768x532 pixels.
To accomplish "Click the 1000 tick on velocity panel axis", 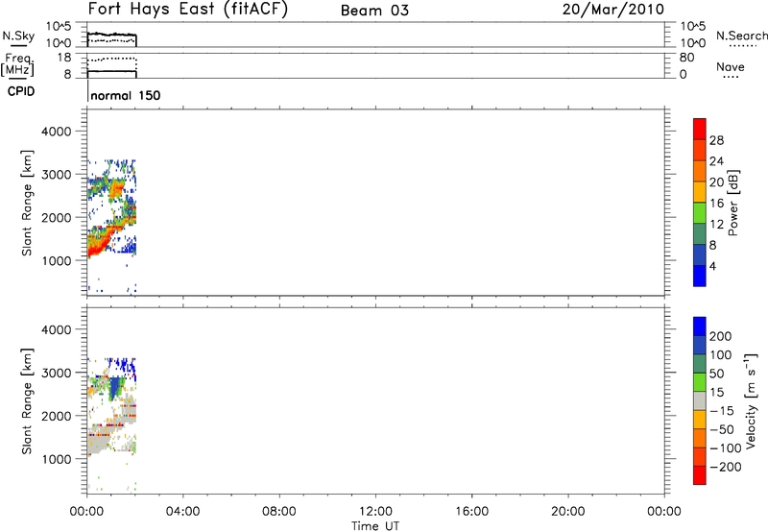I will pos(57,459).
